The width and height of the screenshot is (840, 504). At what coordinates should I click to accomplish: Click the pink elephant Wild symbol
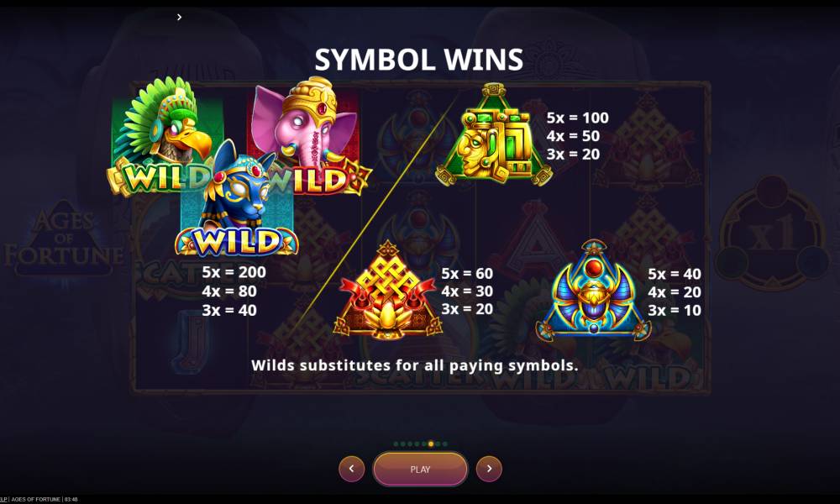(309, 135)
